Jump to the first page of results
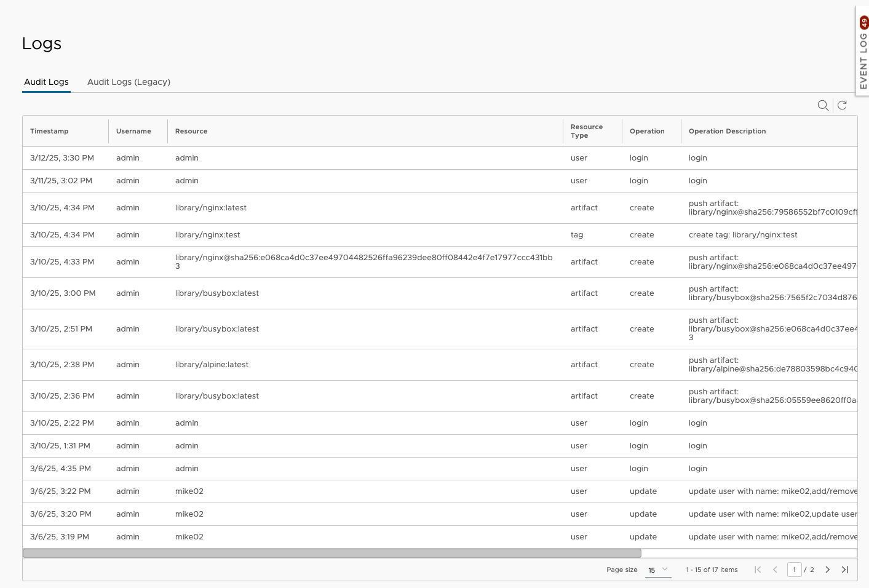The width and height of the screenshot is (869, 588). point(758,570)
